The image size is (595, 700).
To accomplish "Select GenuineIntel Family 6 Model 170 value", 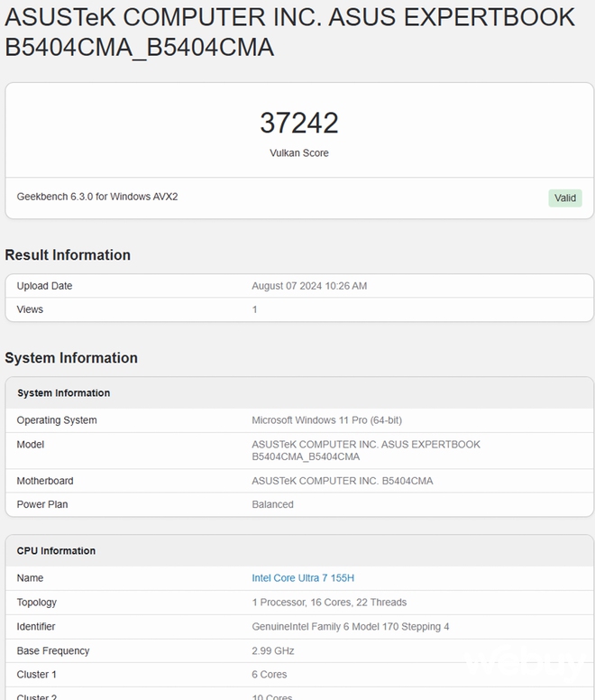I will 351,627.
